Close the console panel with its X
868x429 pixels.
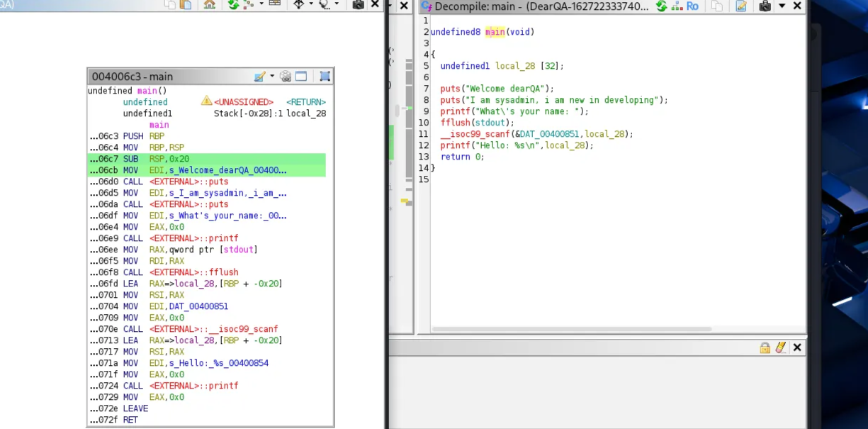(797, 347)
